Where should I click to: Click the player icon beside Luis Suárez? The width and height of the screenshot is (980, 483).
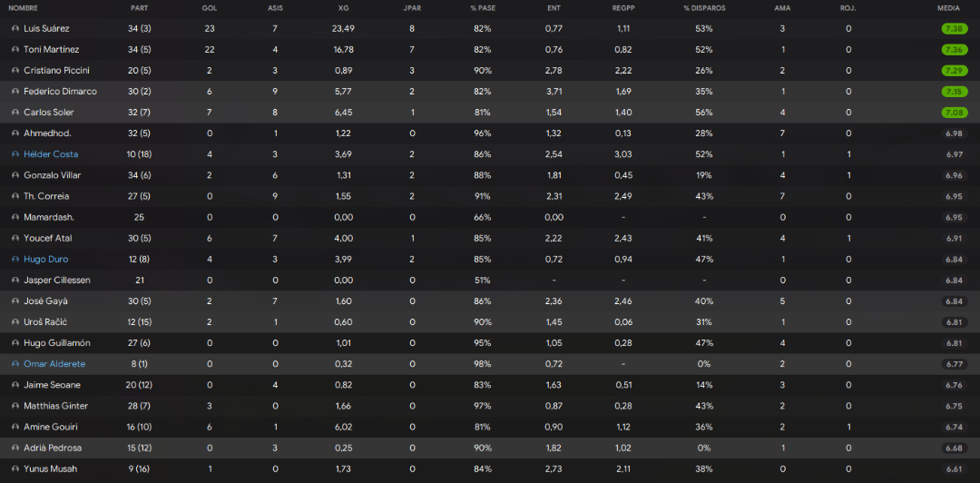15,29
